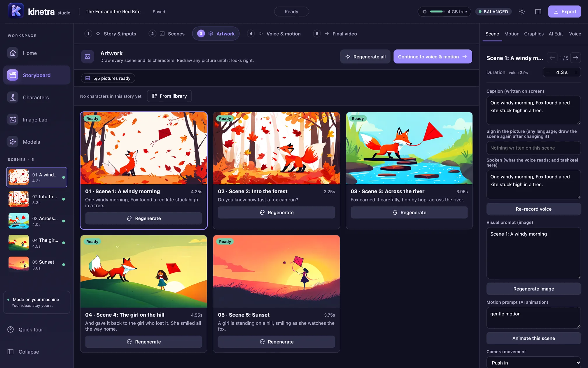
Task: Select scene 03 Across in sidebar list
Action: click(x=37, y=221)
